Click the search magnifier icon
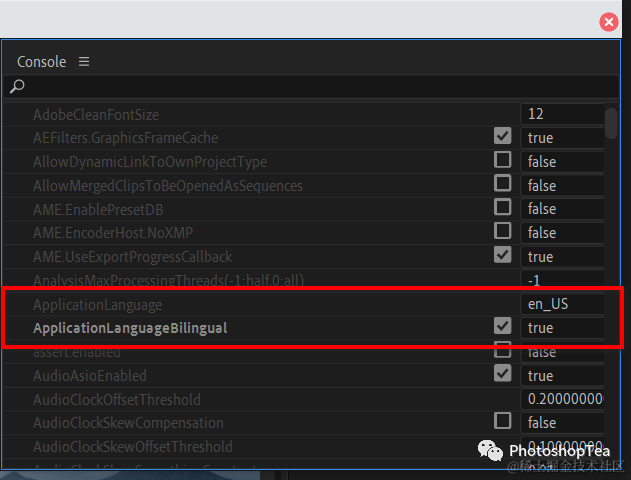 coord(17,86)
